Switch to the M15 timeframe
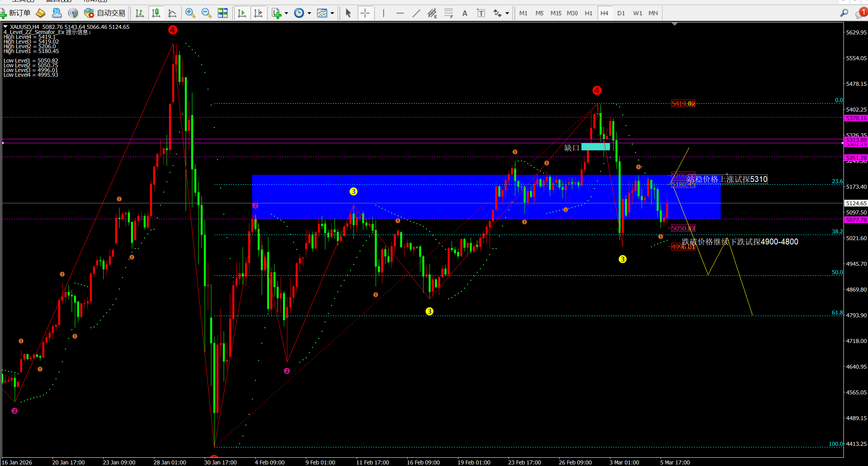868x466 pixels. click(x=556, y=13)
